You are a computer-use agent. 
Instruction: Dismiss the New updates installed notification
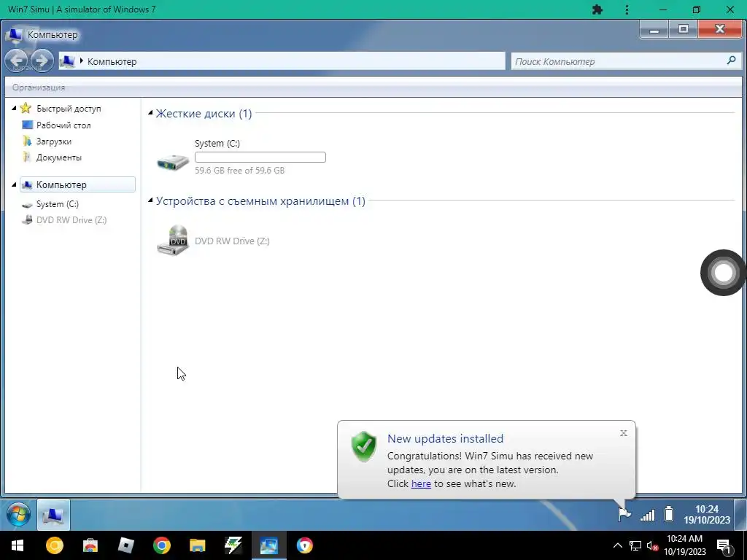pyautogui.click(x=623, y=433)
